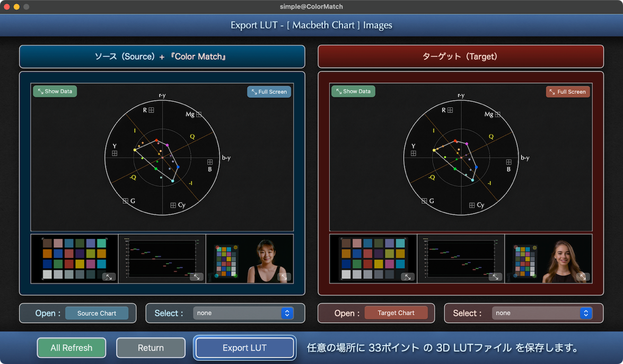Viewport: 623px width, 364px height.
Task: Click the B target box on Source vectorscope
Action: [210, 162]
